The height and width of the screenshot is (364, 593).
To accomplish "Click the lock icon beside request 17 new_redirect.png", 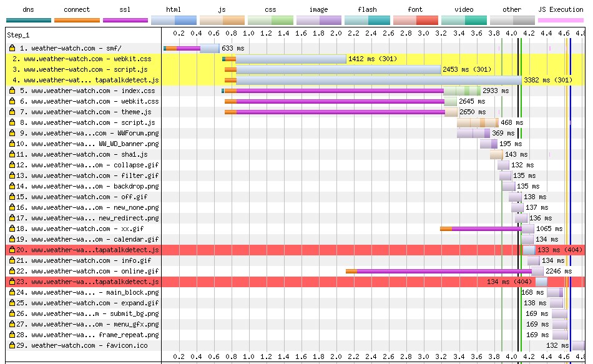I will tap(12, 217).
